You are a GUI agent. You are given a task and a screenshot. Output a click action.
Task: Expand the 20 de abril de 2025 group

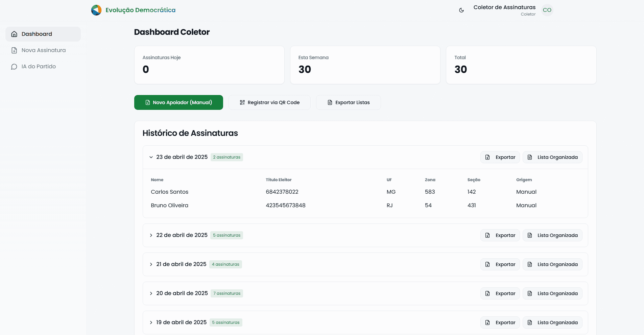(x=151, y=293)
